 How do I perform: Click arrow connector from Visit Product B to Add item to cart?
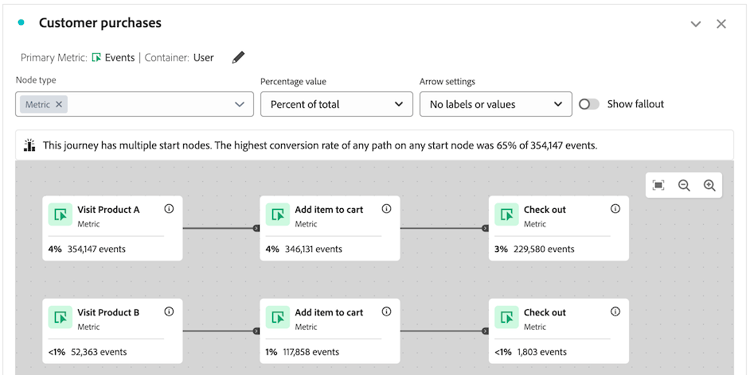tap(221, 331)
